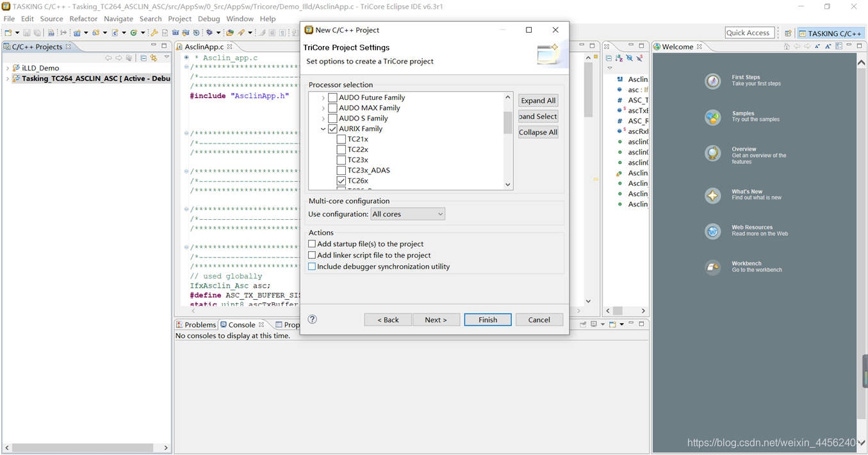Click the Cancel button in dialog

tap(539, 320)
